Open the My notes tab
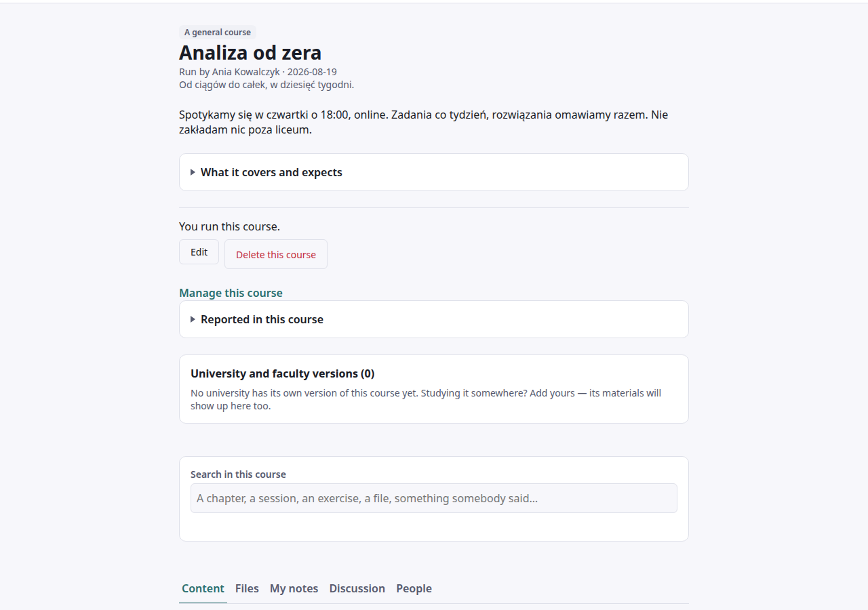Image resolution: width=868 pixels, height=610 pixels. pyautogui.click(x=294, y=588)
